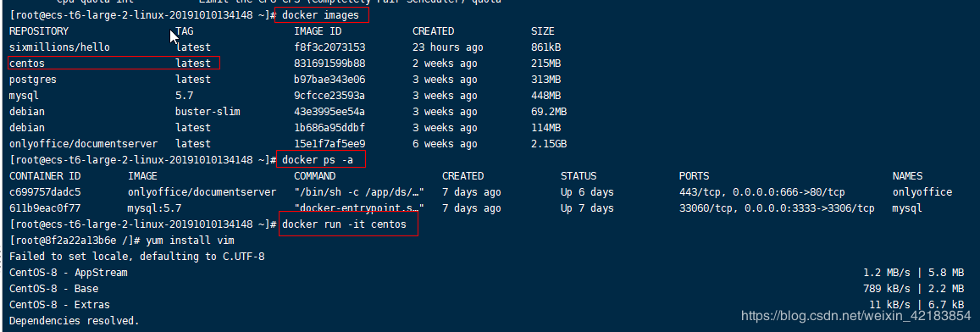Click image ID 43e3995ee54a
The width and height of the screenshot is (980, 332).
(329, 112)
